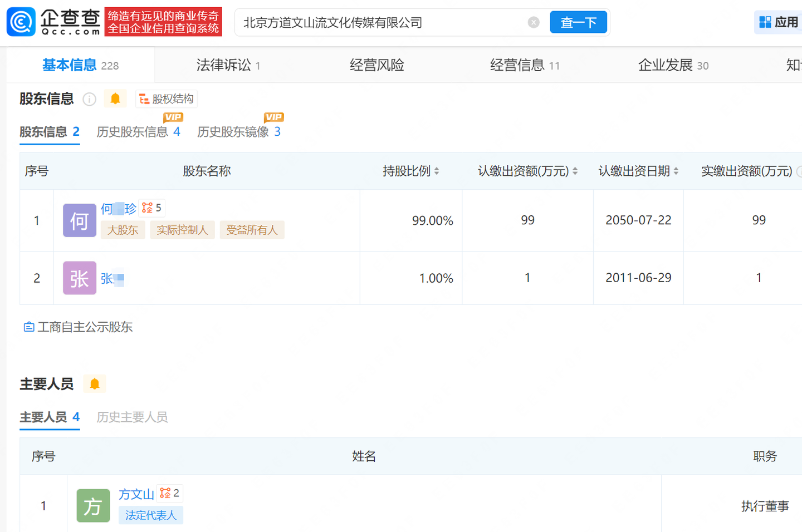Screen dimensions: 802x532
Task: Click the 工商自主公示股东 link
Action: 85,327
